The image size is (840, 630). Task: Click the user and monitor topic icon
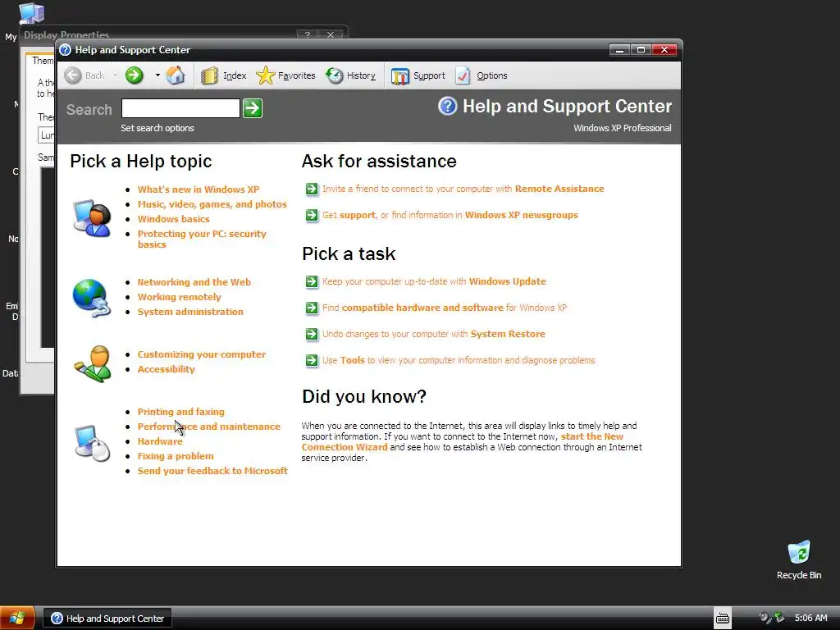click(x=92, y=218)
